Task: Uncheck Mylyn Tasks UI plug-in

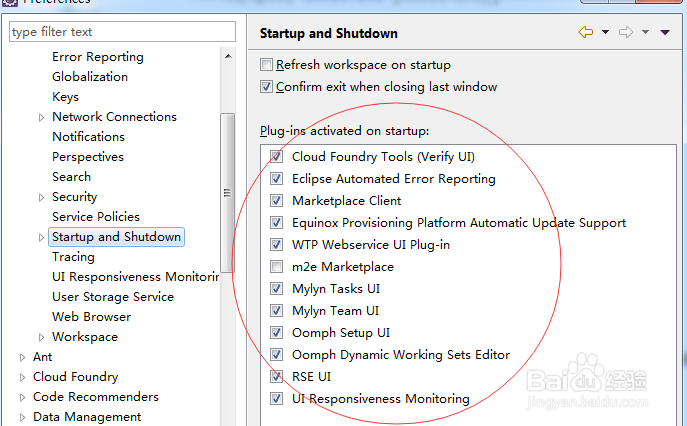Action: coord(276,288)
